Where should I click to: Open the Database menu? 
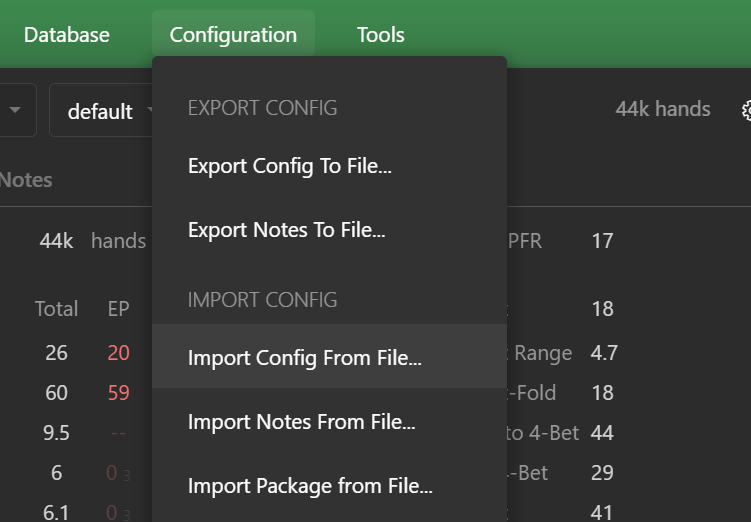click(x=67, y=35)
